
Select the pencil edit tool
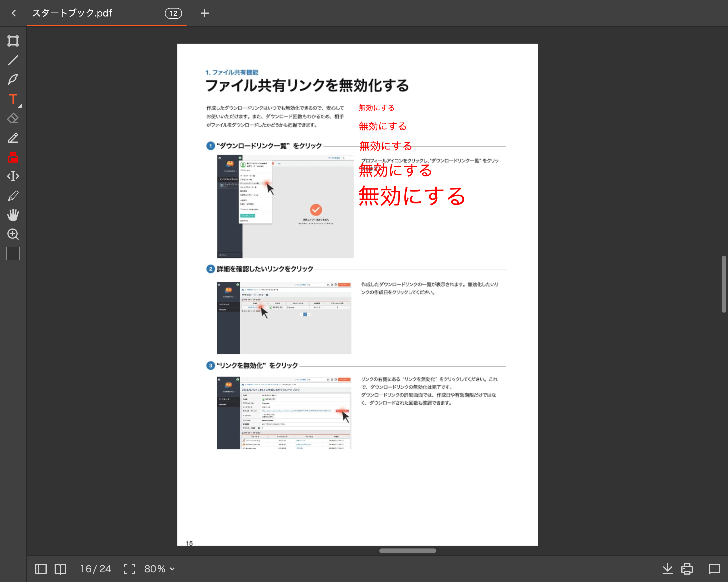[x=13, y=138]
